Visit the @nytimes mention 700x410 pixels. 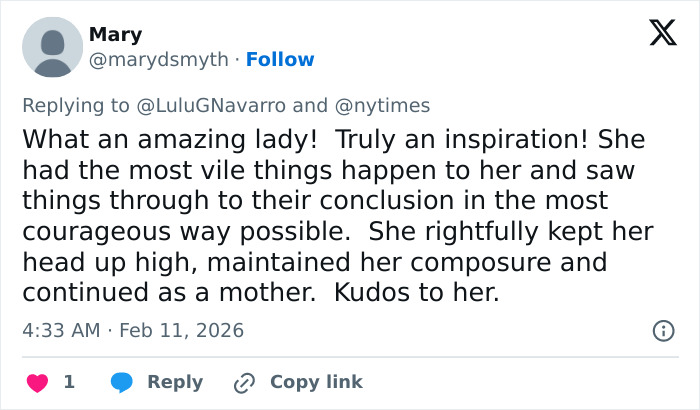(x=383, y=104)
